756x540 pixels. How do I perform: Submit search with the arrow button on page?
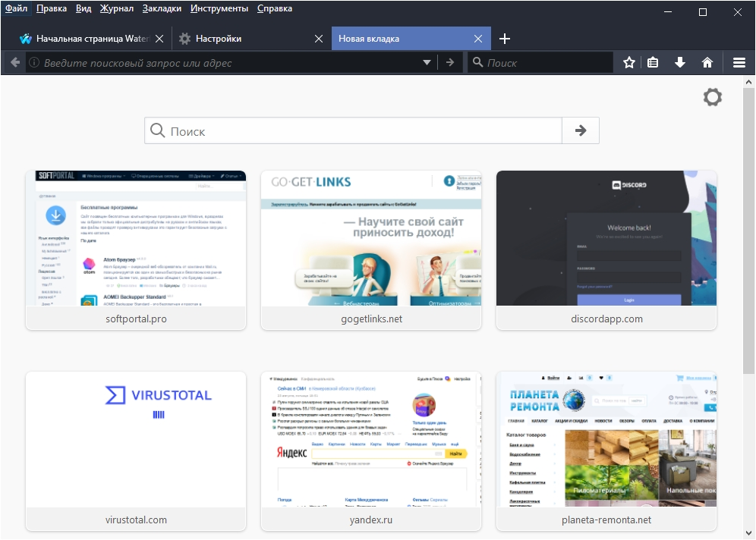point(581,130)
